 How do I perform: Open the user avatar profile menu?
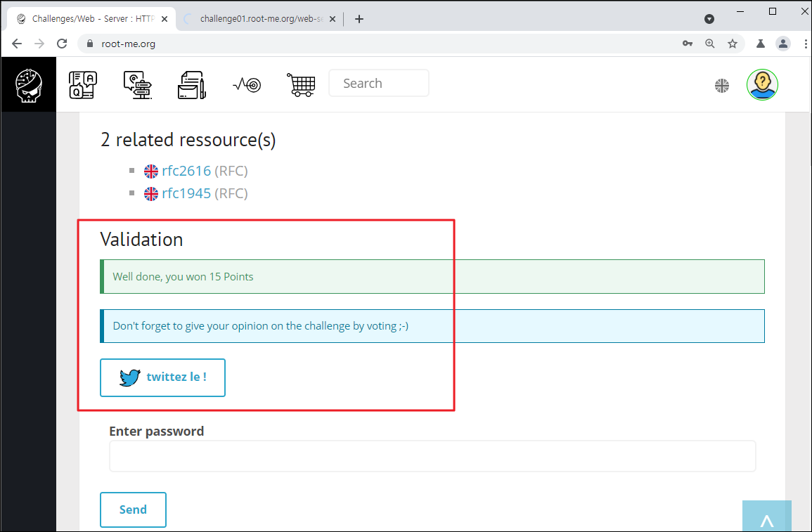pyautogui.click(x=762, y=84)
